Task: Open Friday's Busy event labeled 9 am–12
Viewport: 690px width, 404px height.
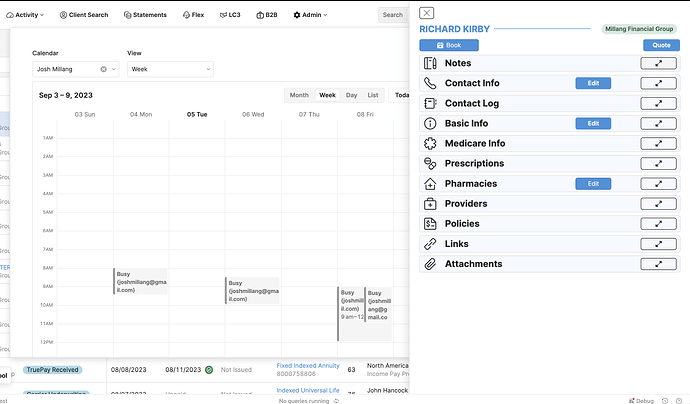Action: coord(351,314)
